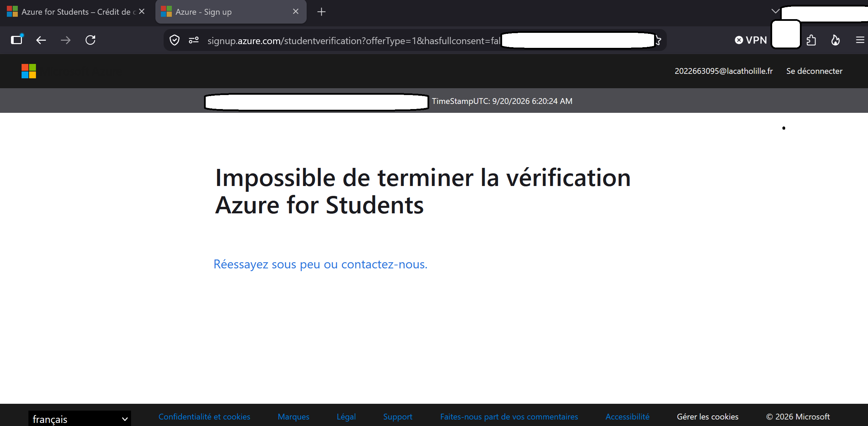
Task: Close the Azure - Sign up tab
Action: click(296, 12)
